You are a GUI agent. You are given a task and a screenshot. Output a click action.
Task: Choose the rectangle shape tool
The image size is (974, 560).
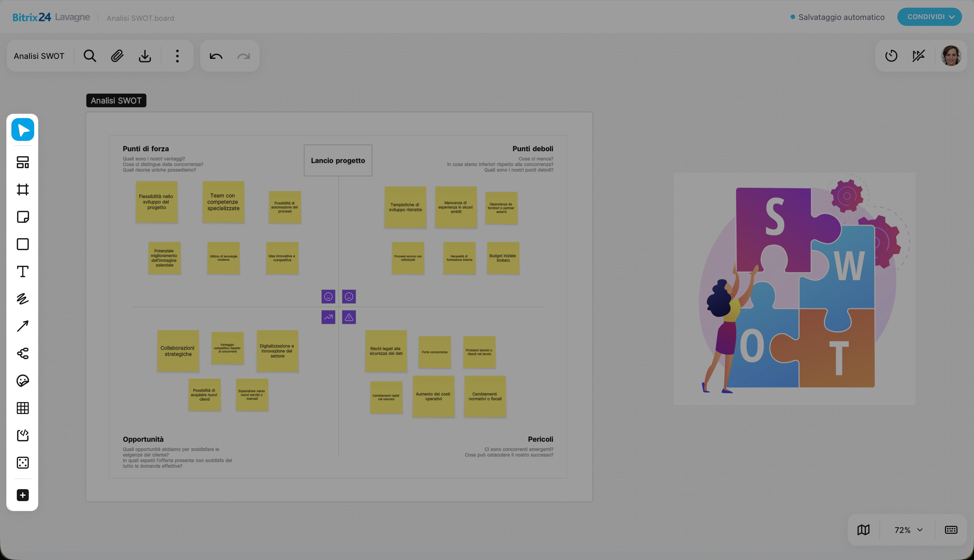coord(23,244)
